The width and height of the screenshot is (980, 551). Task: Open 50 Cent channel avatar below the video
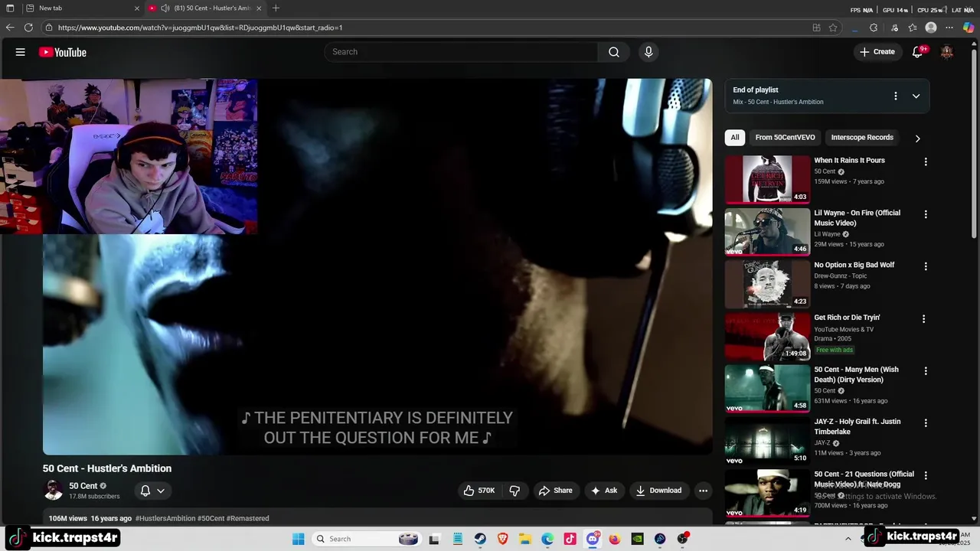pyautogui.click(x=54, y=490)
